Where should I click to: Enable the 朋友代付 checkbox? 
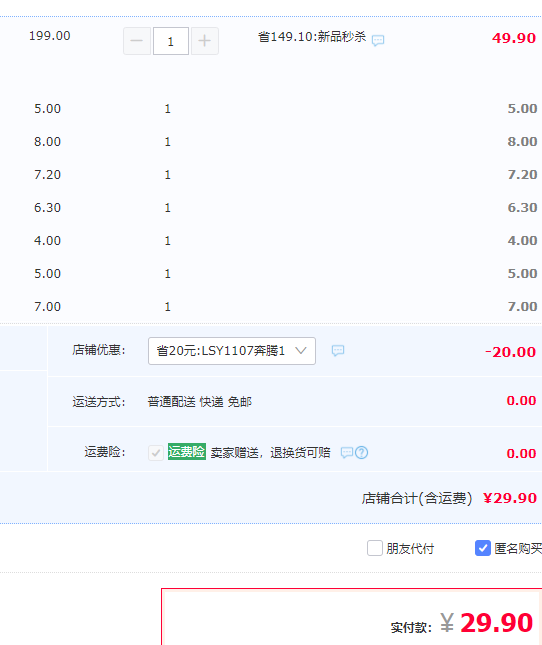(375, 548)
